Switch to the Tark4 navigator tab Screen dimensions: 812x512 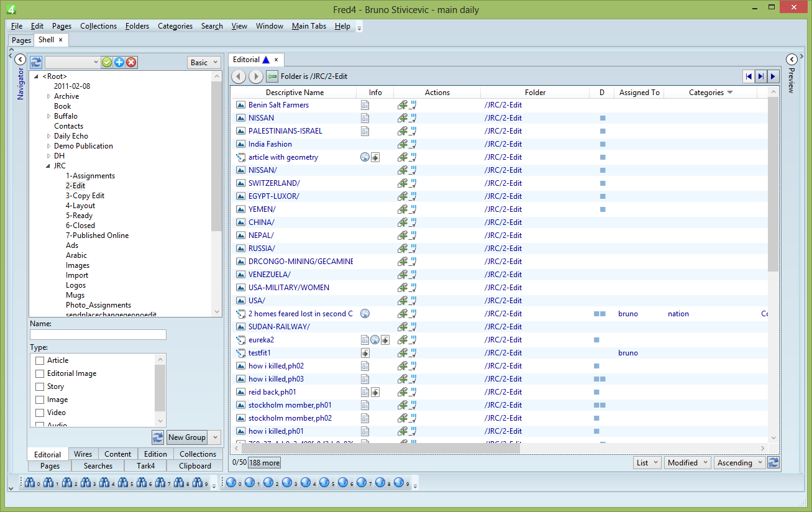(146, 466)
